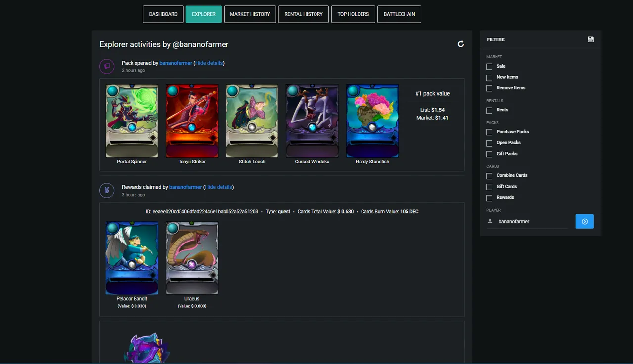The image size is (633, 364).
Task: Check the Open Packs filter
Action: coord(489,143)
